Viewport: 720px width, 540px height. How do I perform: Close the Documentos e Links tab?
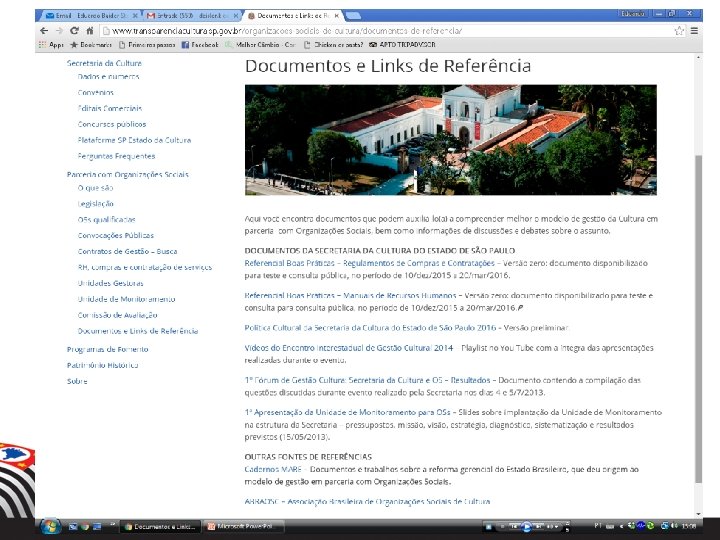(337, 16)
